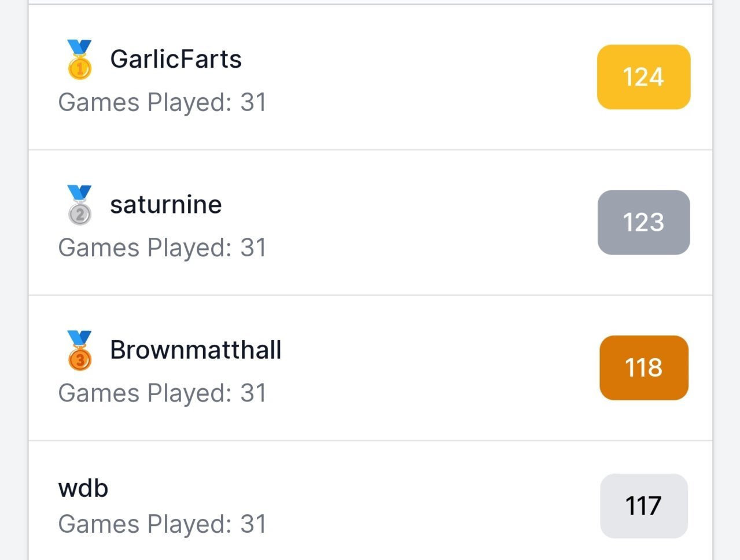The width and height of the screenshot is (740, 560).
Task: Click the orange 118 score badge
Action: pos(644,367)
